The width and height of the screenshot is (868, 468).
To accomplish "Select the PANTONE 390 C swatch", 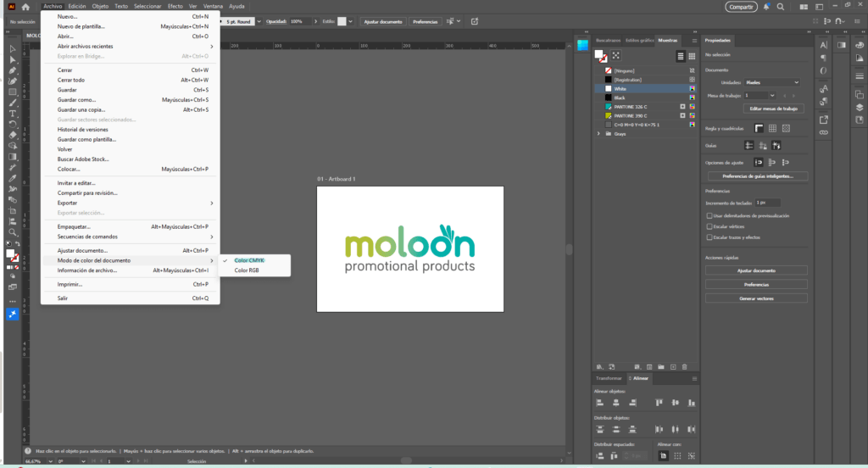I will (x=645, y=116).
